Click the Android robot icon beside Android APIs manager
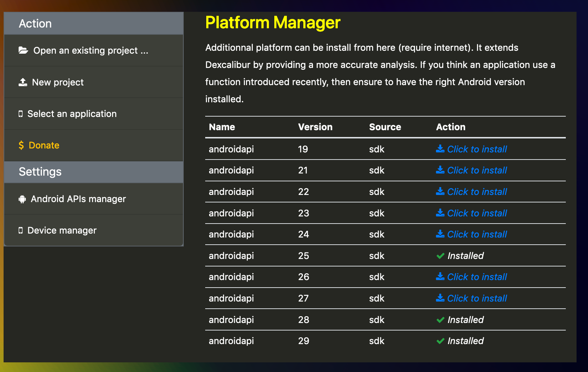 [x=22, y=199]
